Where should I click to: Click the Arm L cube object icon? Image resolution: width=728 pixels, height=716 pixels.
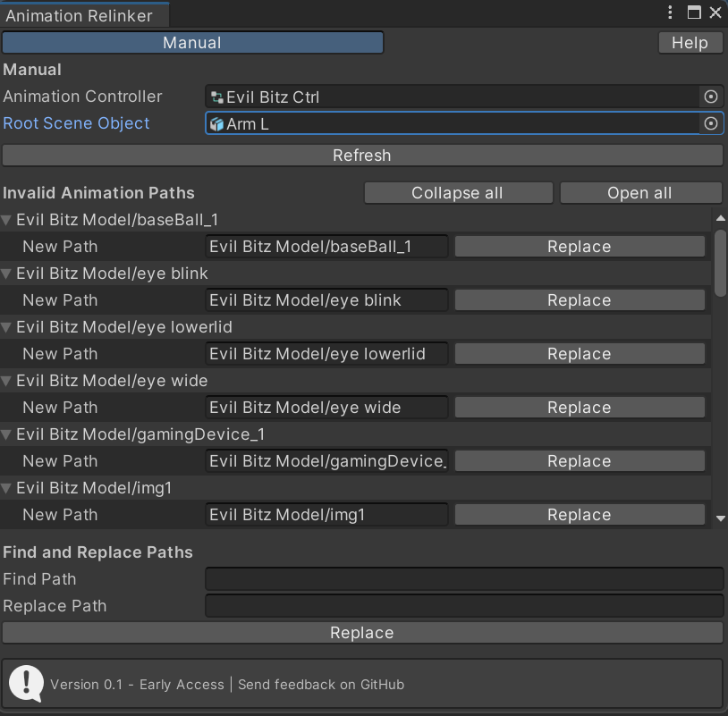click(x=216, y=124)
